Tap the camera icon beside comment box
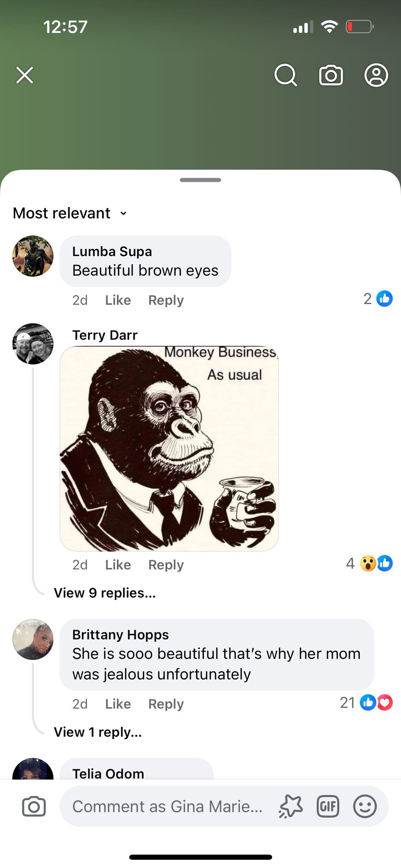The width and height of the screenshot is (401, 868). pos(34,806)
